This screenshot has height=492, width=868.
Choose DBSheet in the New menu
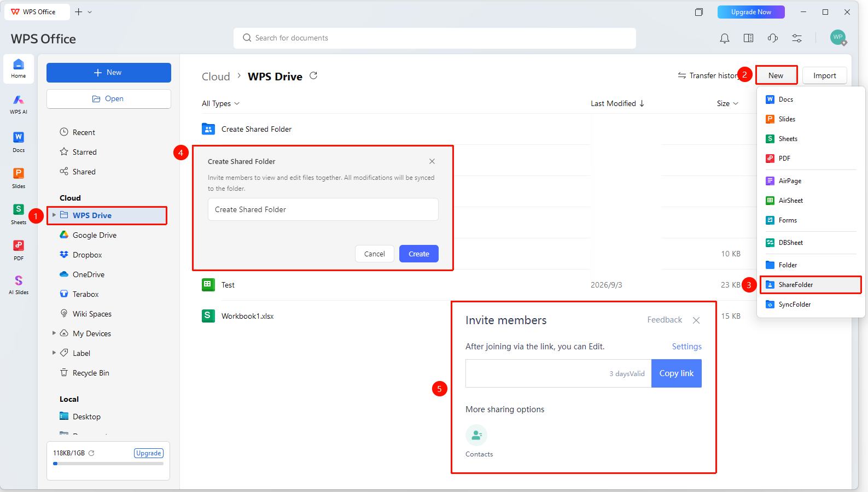point(811,243)
